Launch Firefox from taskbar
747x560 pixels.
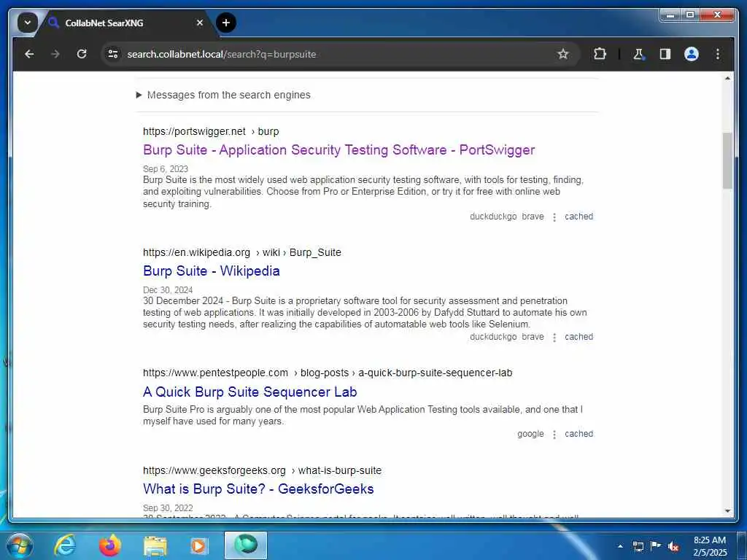tap(110, 545)
